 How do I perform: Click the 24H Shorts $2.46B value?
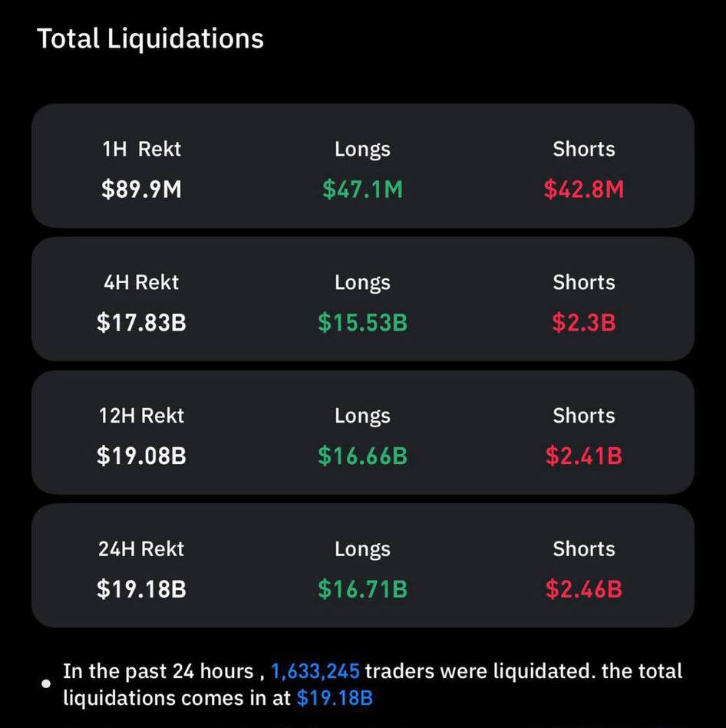pos(584,589)
